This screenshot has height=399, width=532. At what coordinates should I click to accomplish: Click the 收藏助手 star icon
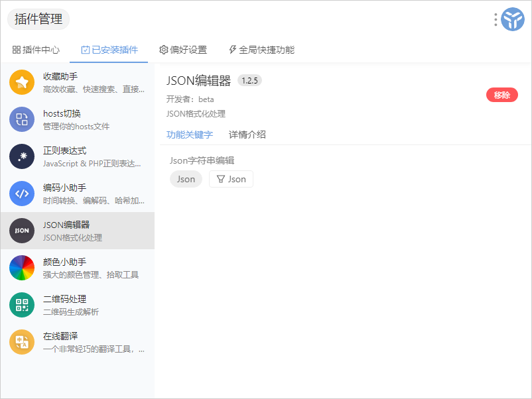[x=22, y=82]
